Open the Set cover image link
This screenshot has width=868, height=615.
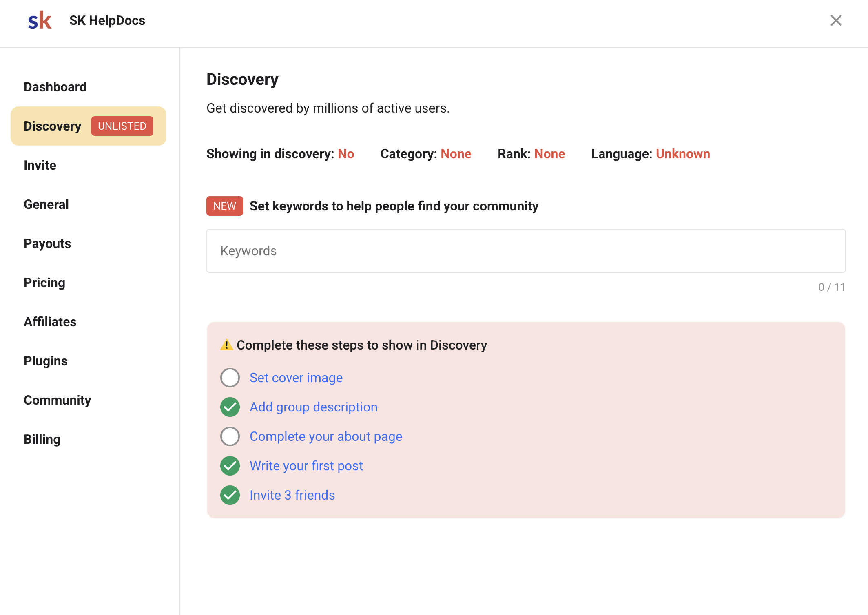[296, 378]
